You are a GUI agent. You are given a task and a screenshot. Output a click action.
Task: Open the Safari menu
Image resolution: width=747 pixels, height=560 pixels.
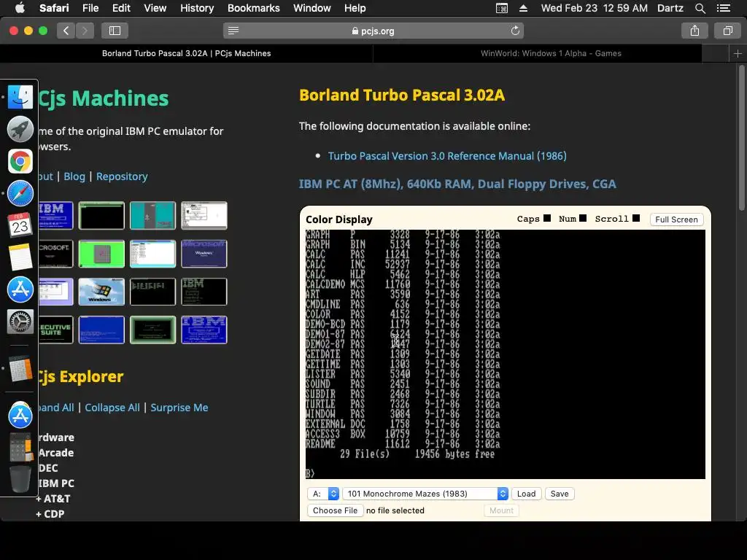click(x=54, y=8)
